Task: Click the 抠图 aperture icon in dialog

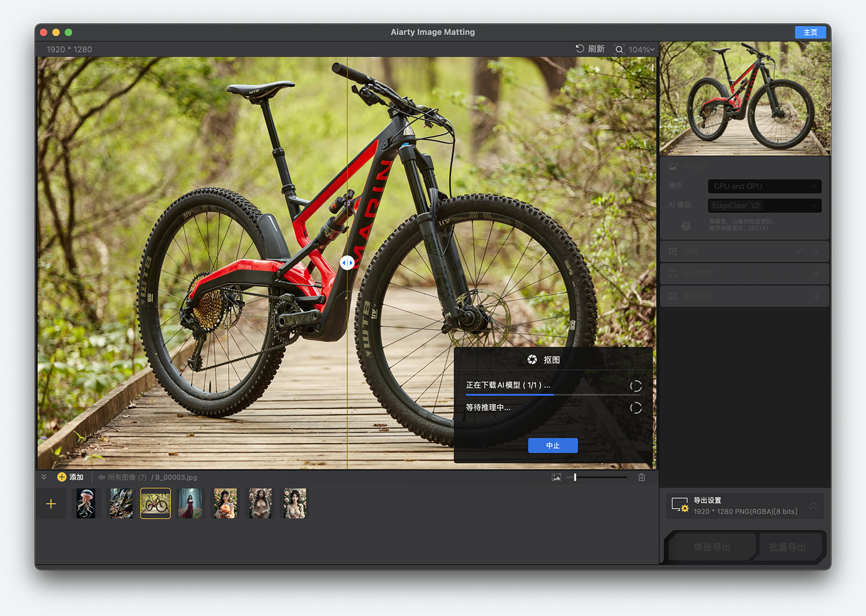Action: 532,360
